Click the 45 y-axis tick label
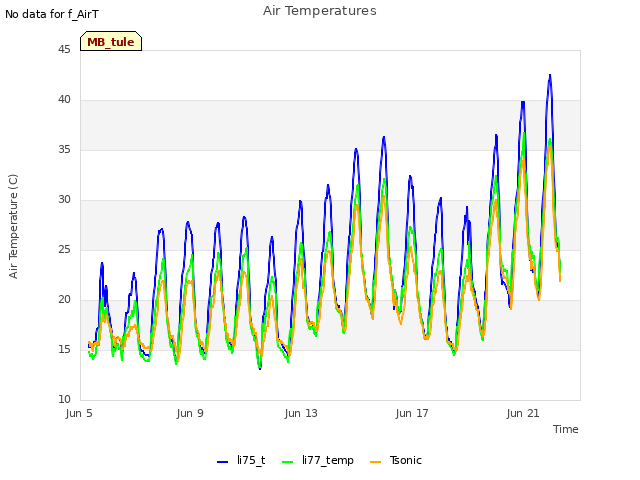Screen dimensions: 640x480 (64, 49)
